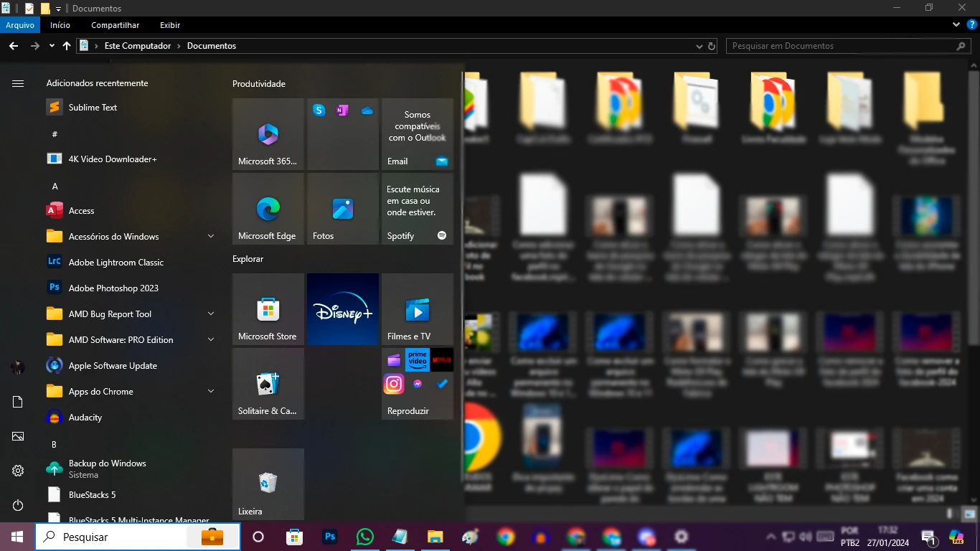Open the Fotos tile
The image size is (980, 551).
coord(342,208)
